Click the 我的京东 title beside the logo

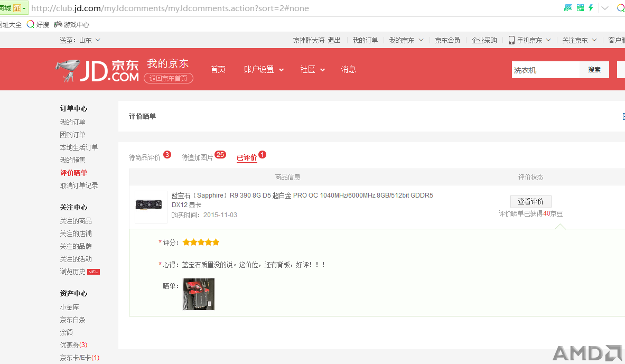[x=168, y=63]
